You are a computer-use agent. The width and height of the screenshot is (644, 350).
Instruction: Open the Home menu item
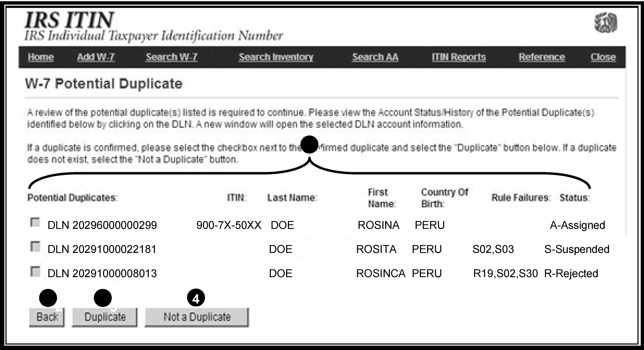[x=41, y=57]
